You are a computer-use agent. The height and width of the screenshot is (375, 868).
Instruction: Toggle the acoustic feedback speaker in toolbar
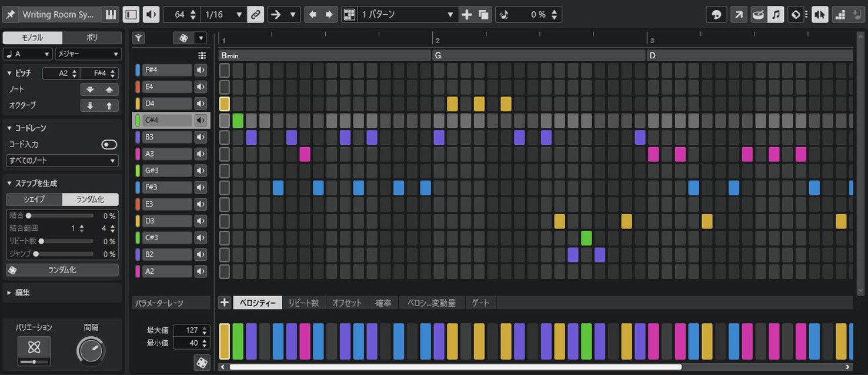(x=151, y=15)
